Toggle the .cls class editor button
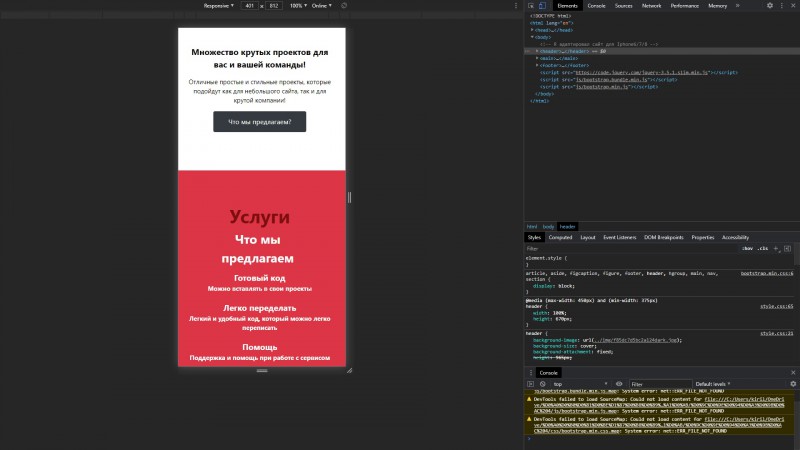 pyautogui.click(x=763, y=248)
